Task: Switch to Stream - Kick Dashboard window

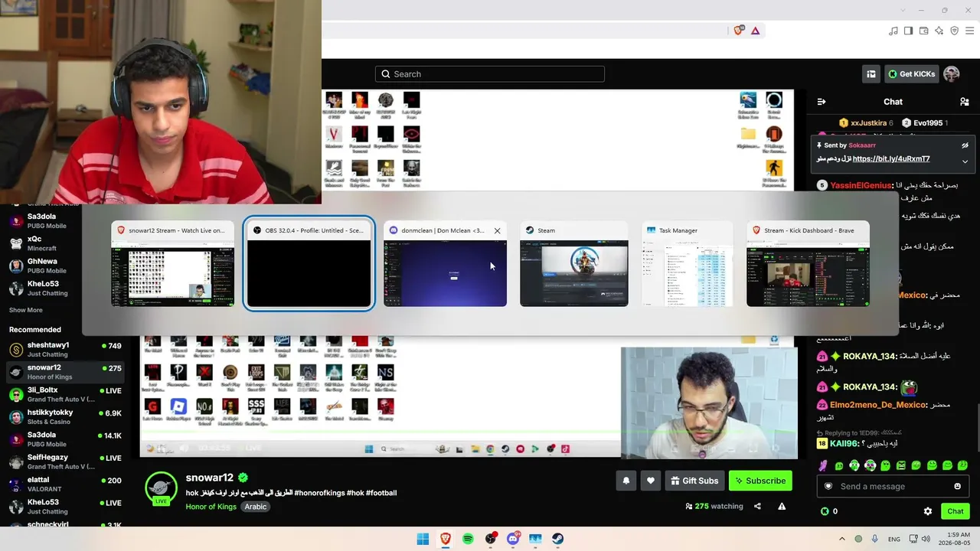Action: (808, 263)
